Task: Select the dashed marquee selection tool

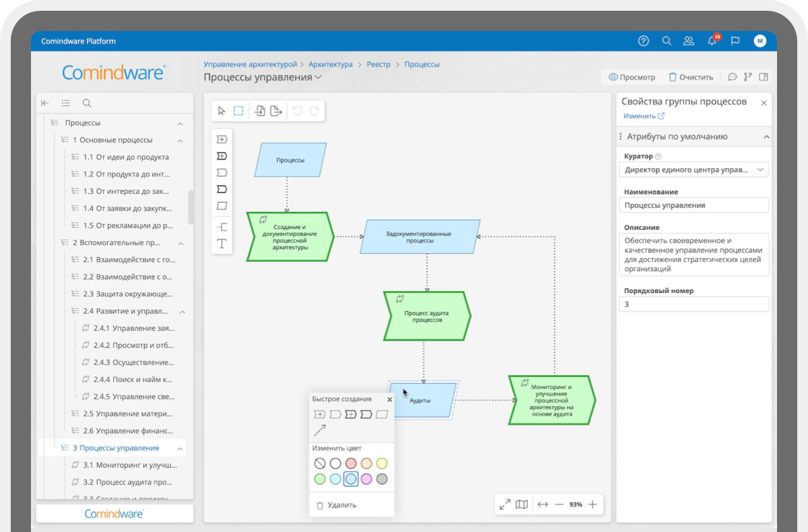Action: coord(238,111)
